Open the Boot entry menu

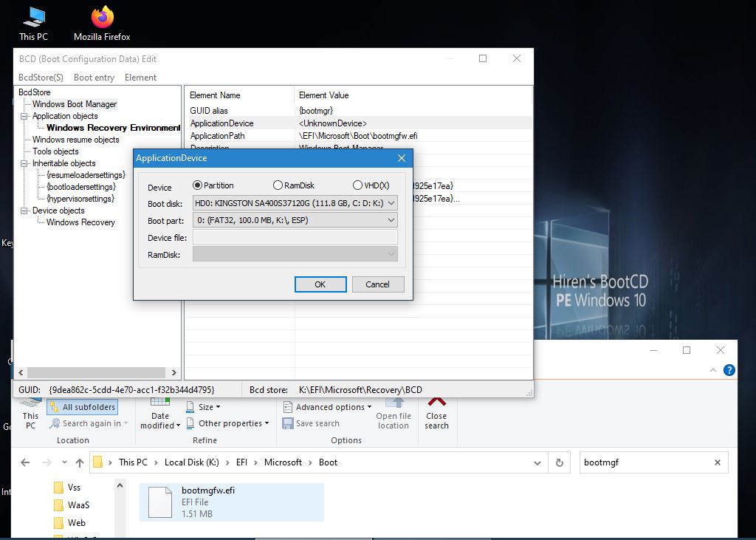(94, 78)
